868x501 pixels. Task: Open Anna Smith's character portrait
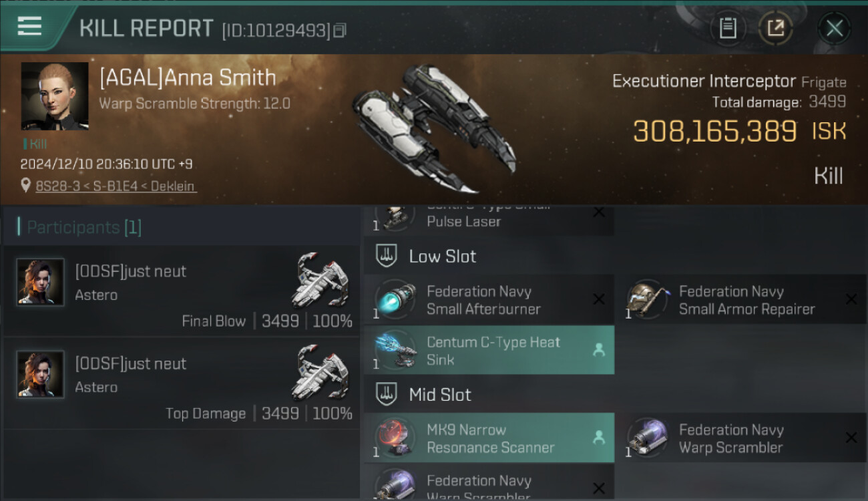click(55, 96)
